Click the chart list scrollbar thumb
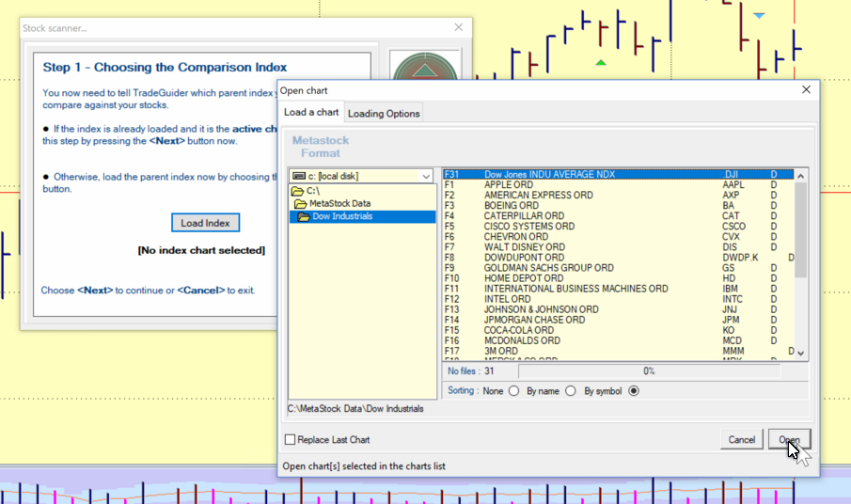The image size is (851, 504). click(x=800, y=229)
